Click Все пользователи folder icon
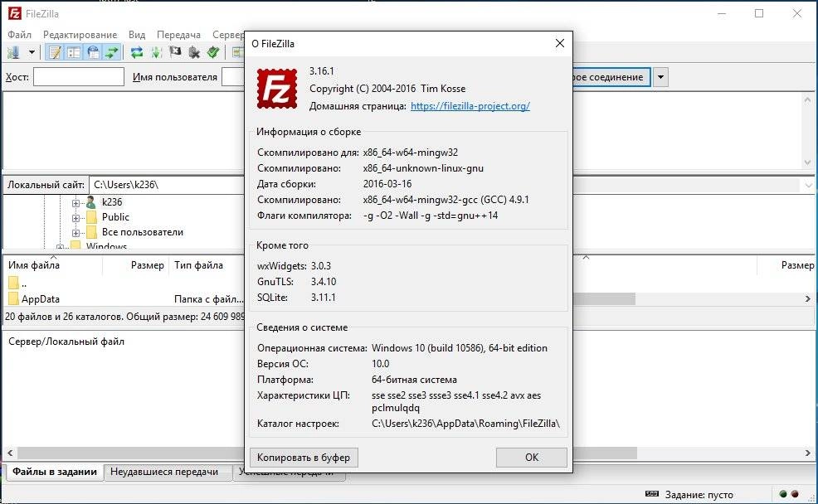 coord(91,232)
